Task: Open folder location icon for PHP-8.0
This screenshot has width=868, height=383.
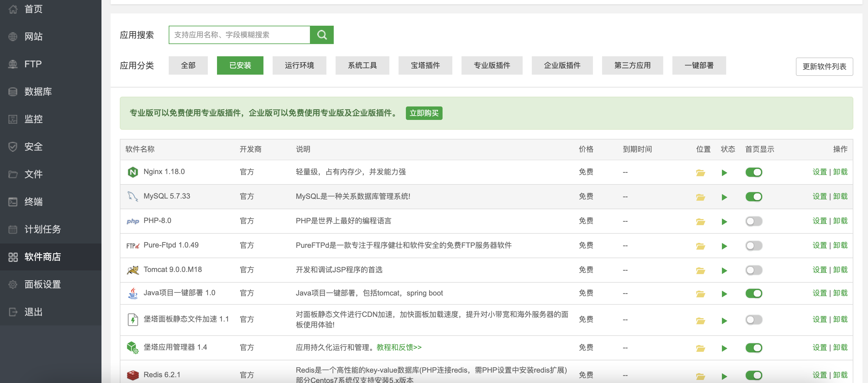Action: click(x=701, y=221)
